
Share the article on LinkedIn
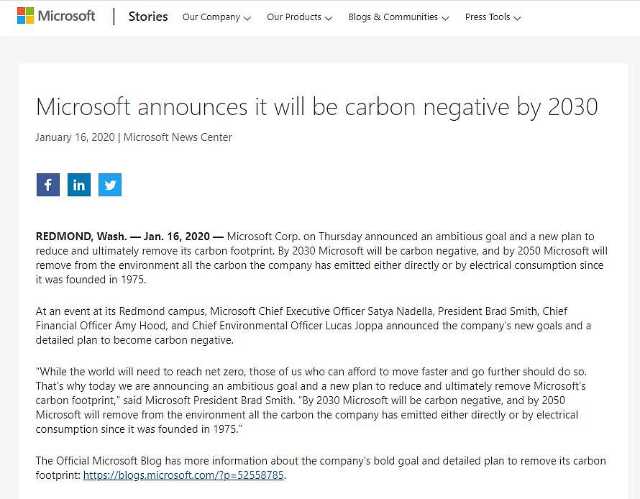point(79,185)
